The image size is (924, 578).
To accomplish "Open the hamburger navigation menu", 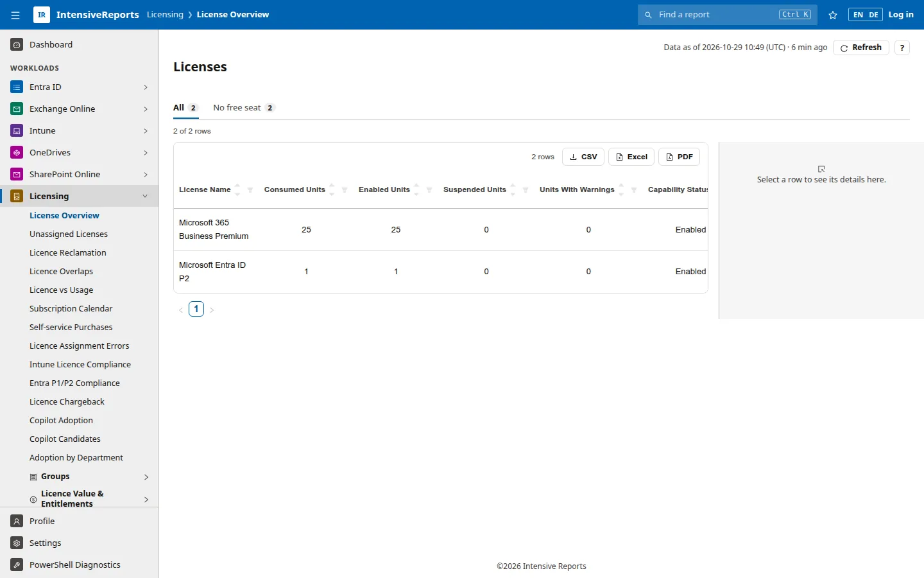I will [x=15, y=15].
